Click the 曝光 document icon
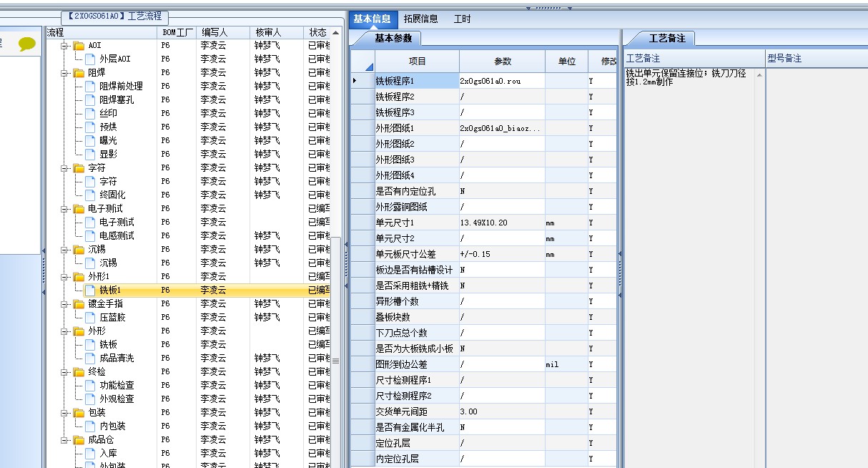868x468 pixels. click(x=90, y=140)
